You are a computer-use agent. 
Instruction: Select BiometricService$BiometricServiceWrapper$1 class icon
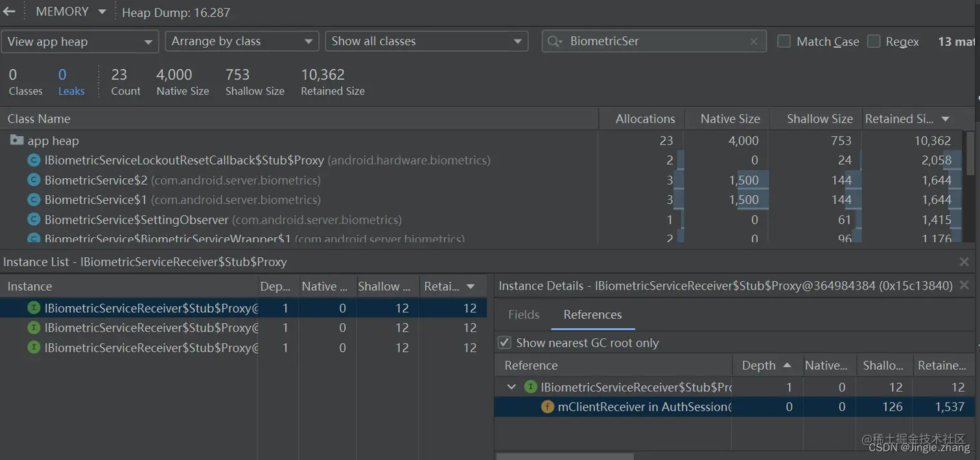pyautogui.click(x=34, y=239)
